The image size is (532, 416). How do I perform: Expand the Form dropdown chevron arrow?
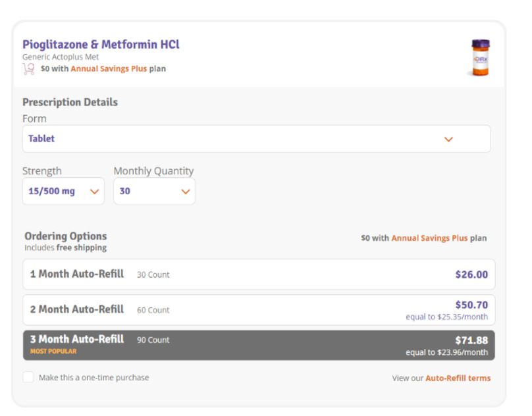(x=448, y=139)
